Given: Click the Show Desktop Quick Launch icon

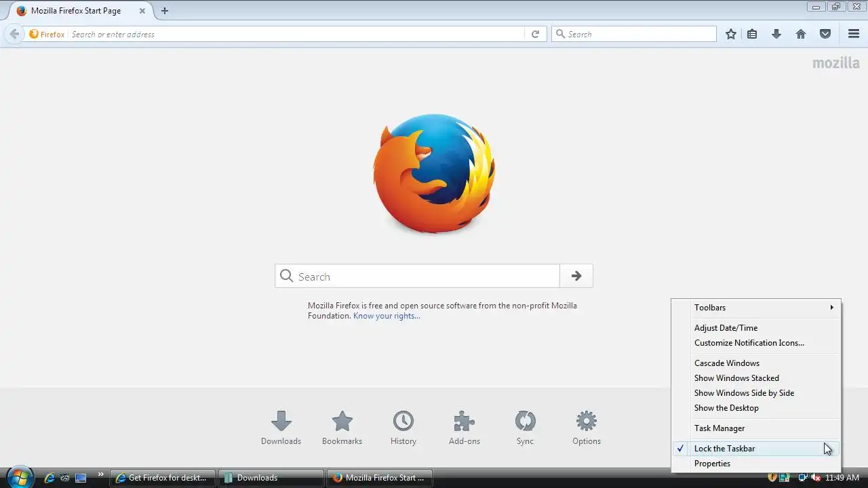Looking at the screenshot, I should pos(81,478).
